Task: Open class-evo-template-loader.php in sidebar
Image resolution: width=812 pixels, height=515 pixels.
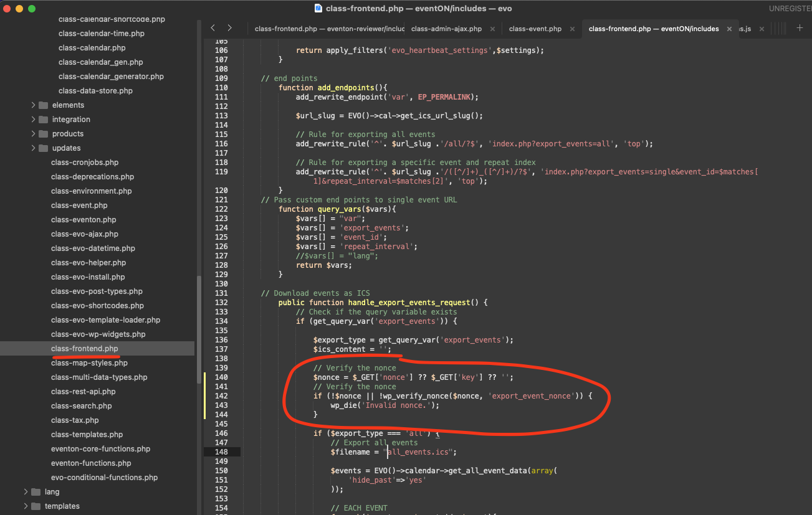Action: [105, 320]
